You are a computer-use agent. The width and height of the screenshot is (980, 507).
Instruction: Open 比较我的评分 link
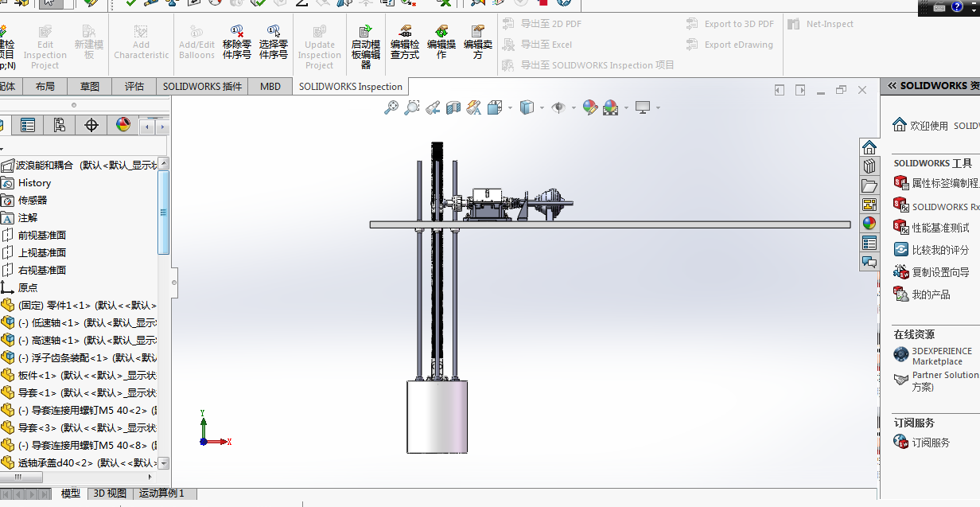tap(940, 250)
